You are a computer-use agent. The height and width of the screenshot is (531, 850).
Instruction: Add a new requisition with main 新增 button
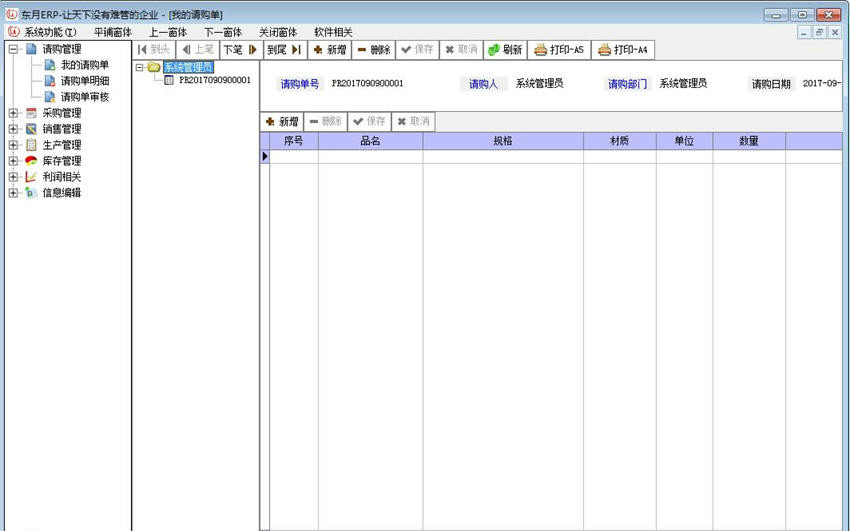(x=330, y=50)
